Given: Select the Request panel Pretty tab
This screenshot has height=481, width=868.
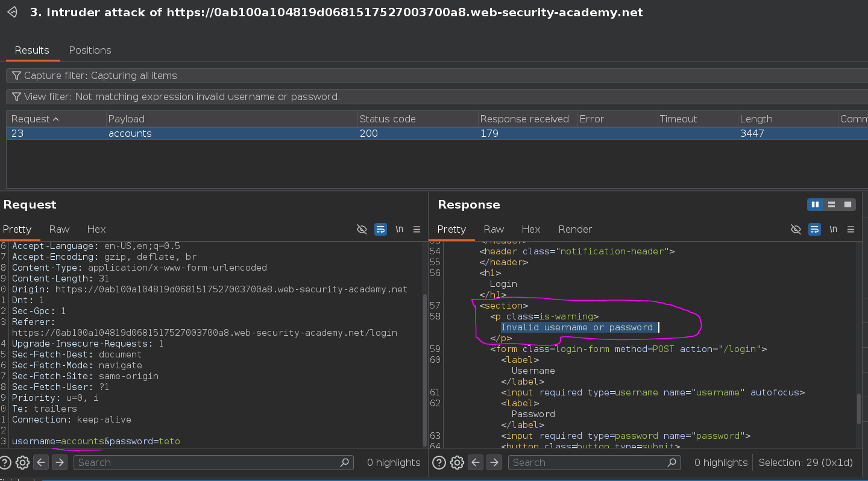Looking at the screenshot, I should [x=17, y=229].
